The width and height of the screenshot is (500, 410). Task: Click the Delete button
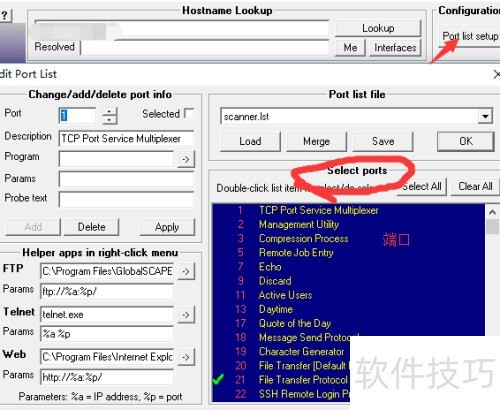pos(91,227)
